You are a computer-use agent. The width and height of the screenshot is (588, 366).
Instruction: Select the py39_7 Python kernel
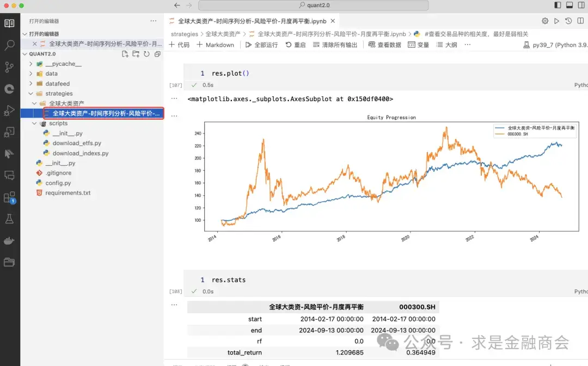point(555,45)
